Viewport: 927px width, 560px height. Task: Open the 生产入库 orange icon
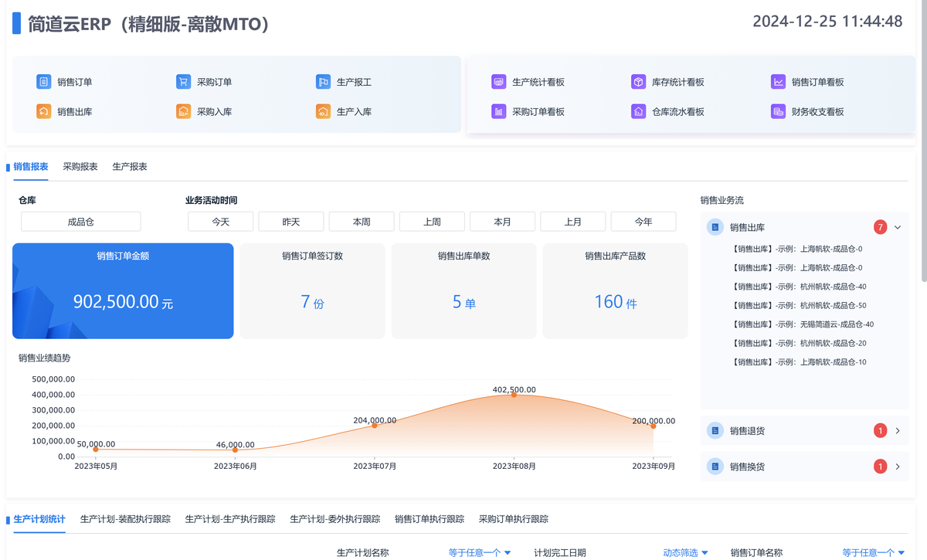coord(323,112)
